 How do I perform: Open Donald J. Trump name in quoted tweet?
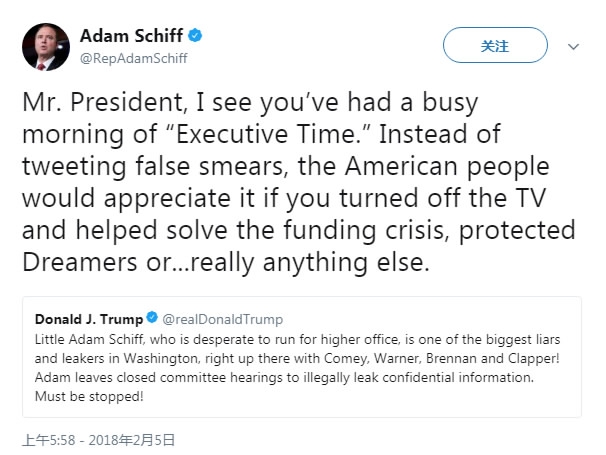click(88, 320)
